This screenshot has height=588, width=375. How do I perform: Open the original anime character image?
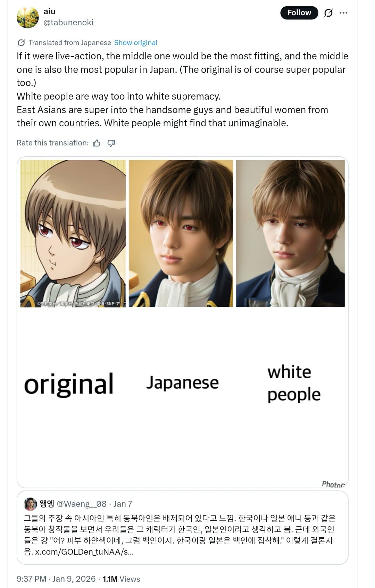(73, 233)
